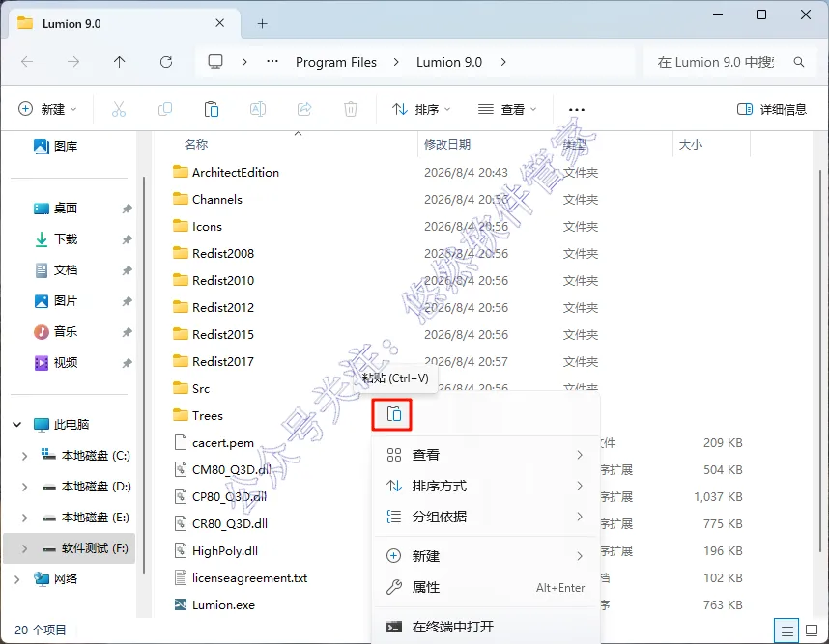Click Program Files in breadcrumb

pyautogui.click(x=336, y=62)
